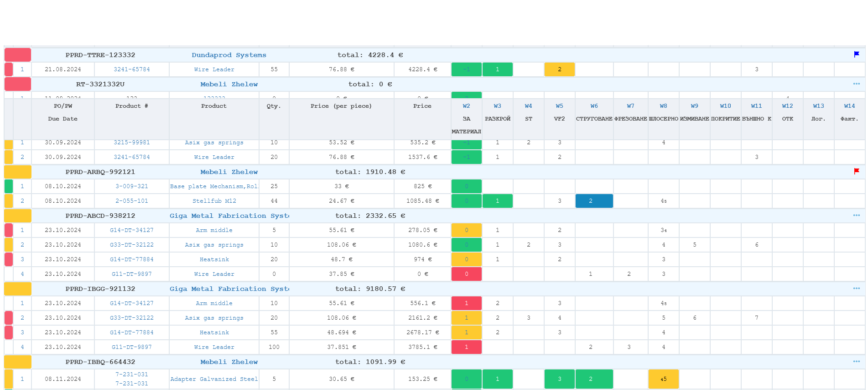Screen dimensions: 868x390
Task: Click price 1085.48 € cell
Action: tap(422, 201)
